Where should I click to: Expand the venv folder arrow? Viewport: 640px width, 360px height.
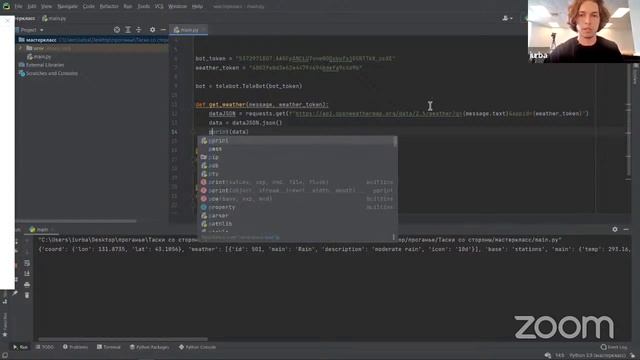21,48
